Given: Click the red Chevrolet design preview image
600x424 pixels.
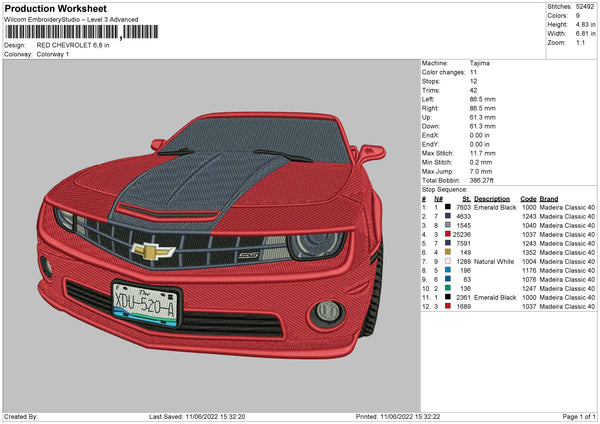Looking at the screenshot, I should point(211,235).
